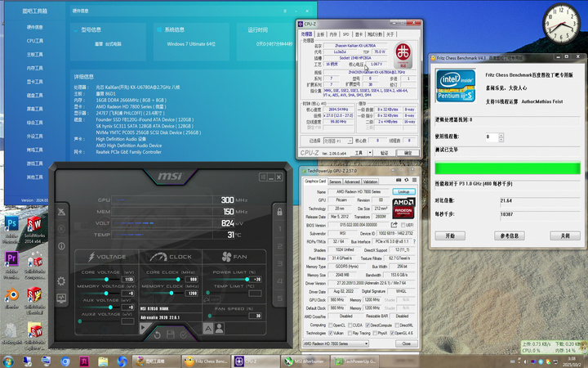This screenshot has height=368, width=588.
Task: Click Memory Clock value field in Afterburner
Action: pyautogui.click(x=191, y=294)
